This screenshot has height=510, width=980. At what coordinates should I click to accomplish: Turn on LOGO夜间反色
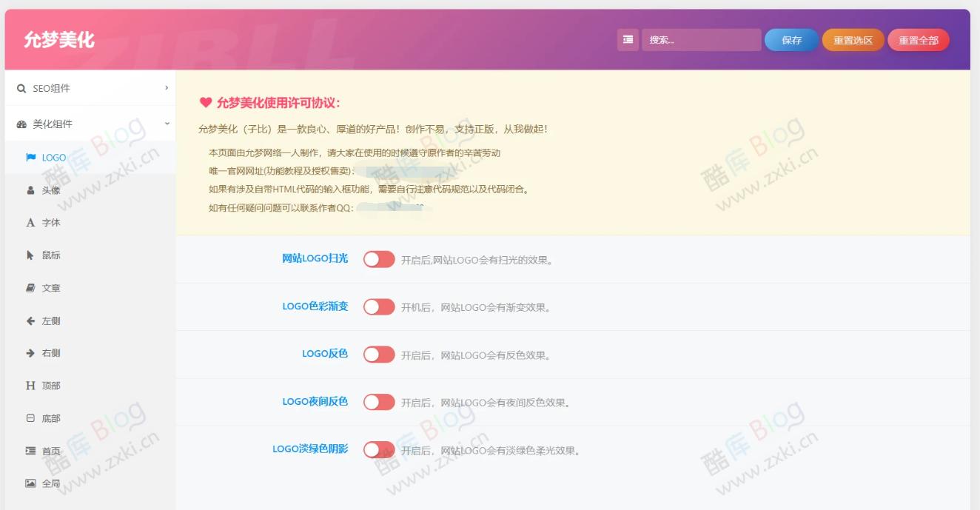click(x=378, y=402)
